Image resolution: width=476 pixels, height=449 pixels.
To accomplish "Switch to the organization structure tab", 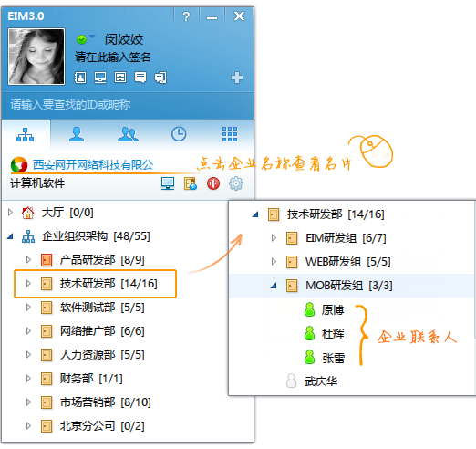I will 26,134.
